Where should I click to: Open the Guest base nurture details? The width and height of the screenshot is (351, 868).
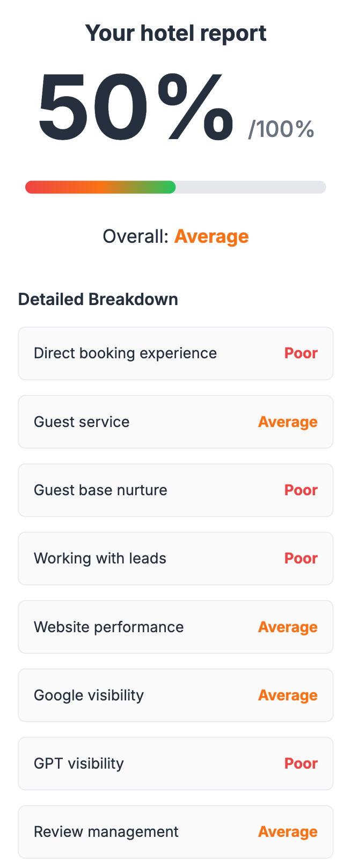tap(175, 490)
